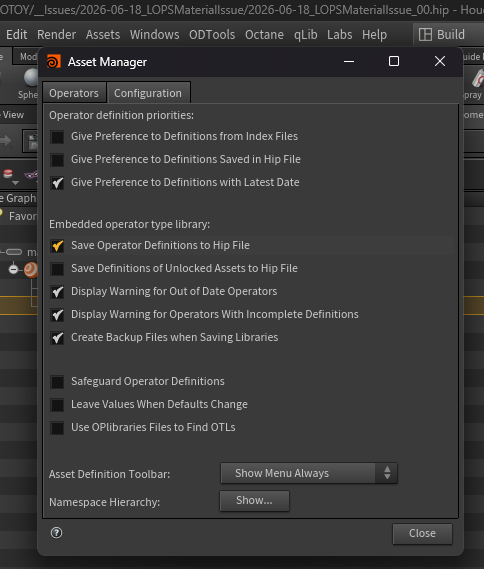Image resolution: width=484 pixels, height=569 pixels.
Task: Click the 'Asset Definition Toolbar:' label
Action: point(110,474)
